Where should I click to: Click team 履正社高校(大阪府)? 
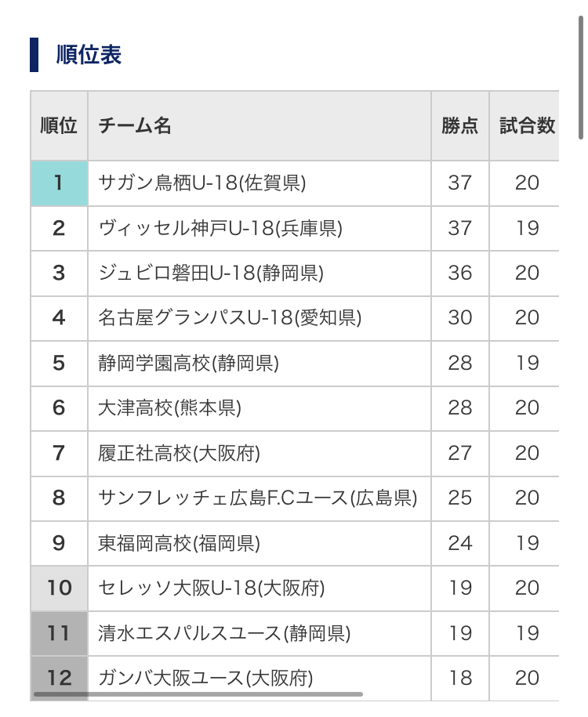179,453
